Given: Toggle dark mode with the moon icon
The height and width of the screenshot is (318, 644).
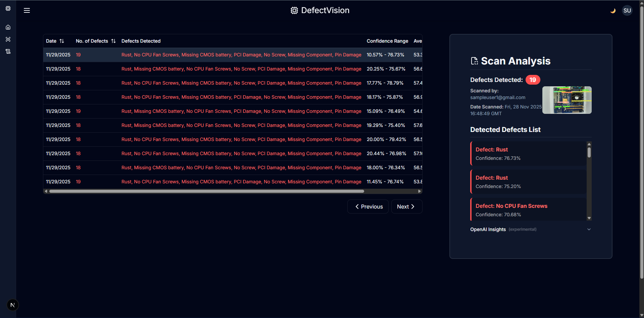Looking at the screenshot, I should pos(613,11).
